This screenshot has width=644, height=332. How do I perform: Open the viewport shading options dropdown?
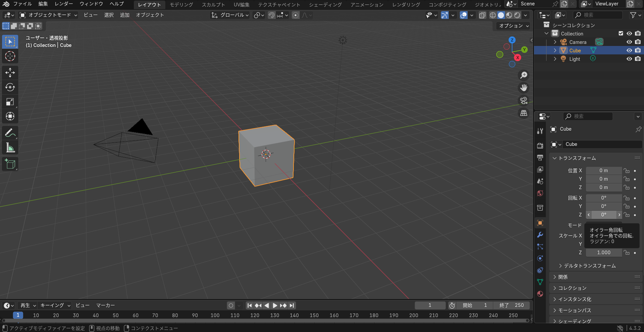[x=525, y=15]
